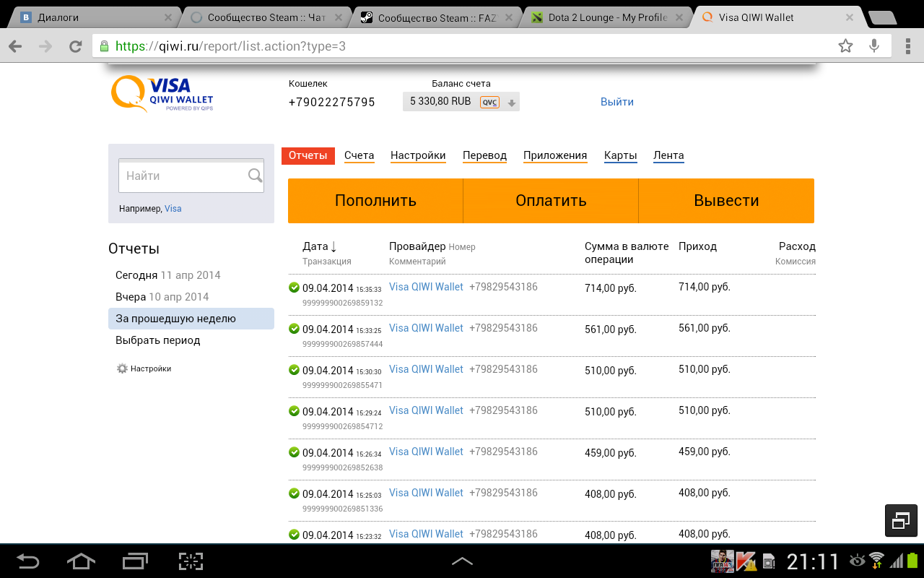Click green check for 15:29:24 transaction

[294, 411]
